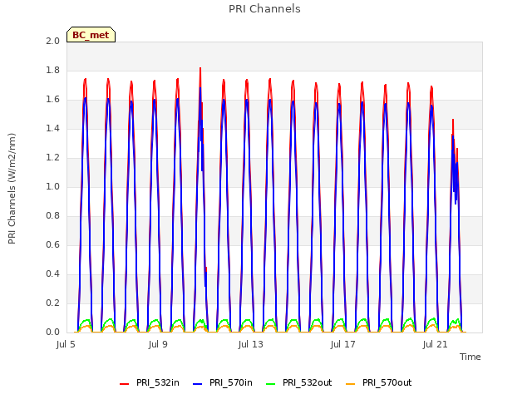The image size is (532, 399).
Task: Click the Jul 13 x-axis label
Action: click(x=251, y=344)
